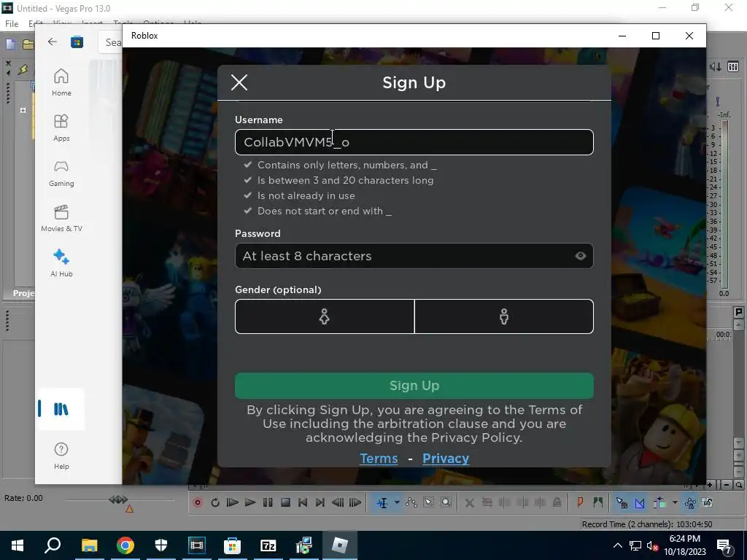Toggle Auto Ripple in Vegas toolbar
The image size is (747, 560).
coord(659,502)
